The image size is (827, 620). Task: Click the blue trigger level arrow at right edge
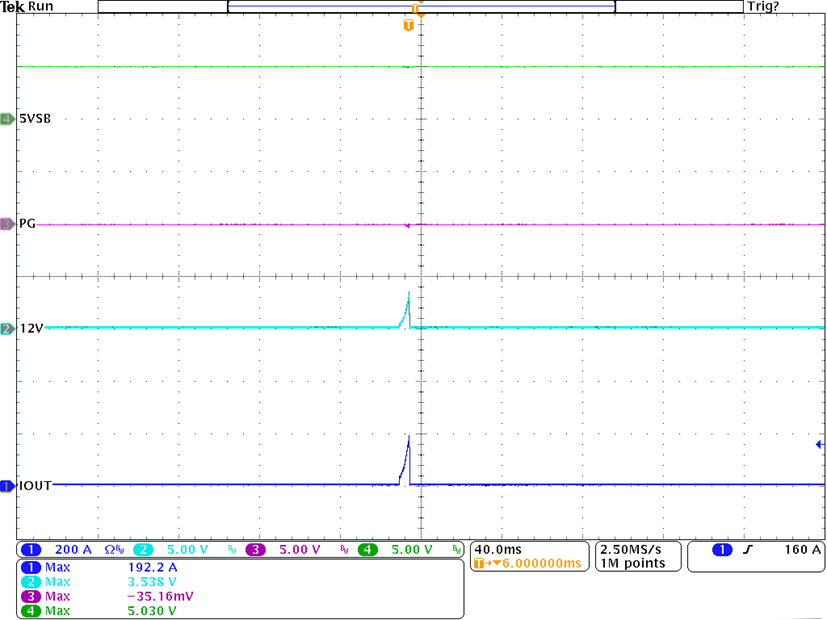[820, 444]
